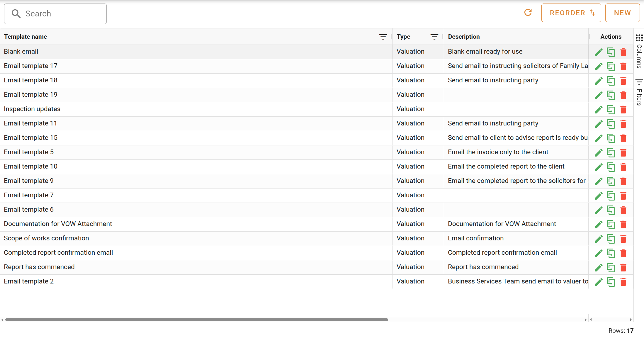The width and height of the screenshot is (644, 338).
Task: Copy Completed report confirmation email template
Action: point(611,253)
